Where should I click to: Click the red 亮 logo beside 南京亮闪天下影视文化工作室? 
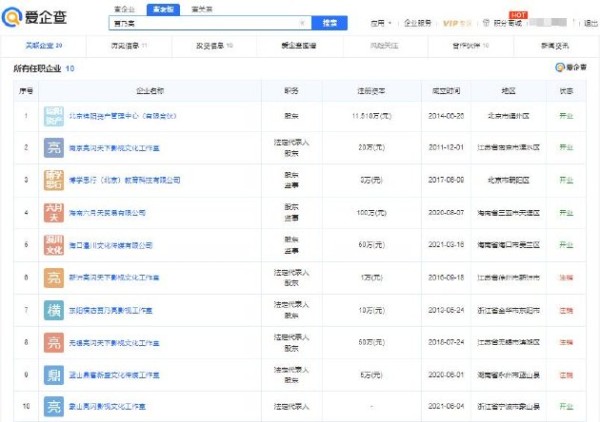click(x=53, y=148)
